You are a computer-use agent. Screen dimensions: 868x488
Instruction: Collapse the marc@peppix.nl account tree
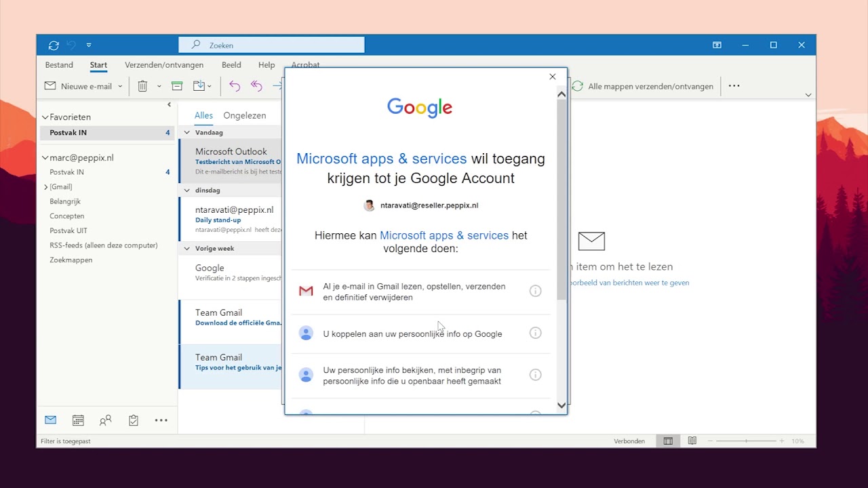coord(45,158)
